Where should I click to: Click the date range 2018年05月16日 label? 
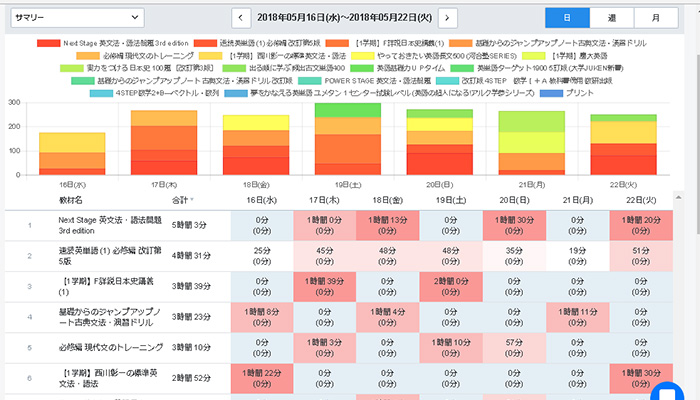pos(344,18)
